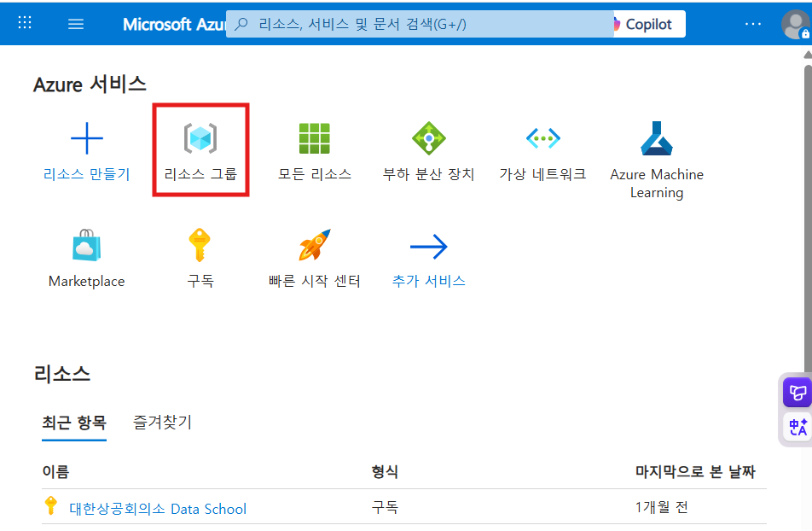
Task: Open the resource groups cube icon
Action: tap(200, 138)
